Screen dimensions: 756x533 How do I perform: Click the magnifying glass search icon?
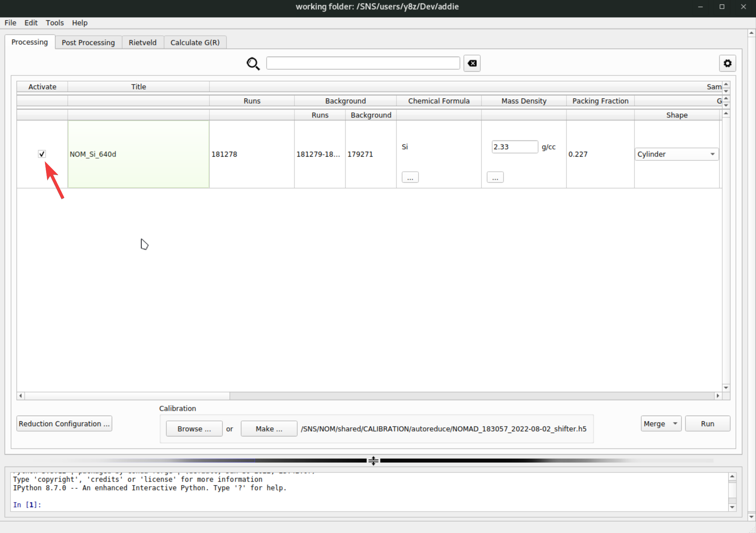coord(253,63)
